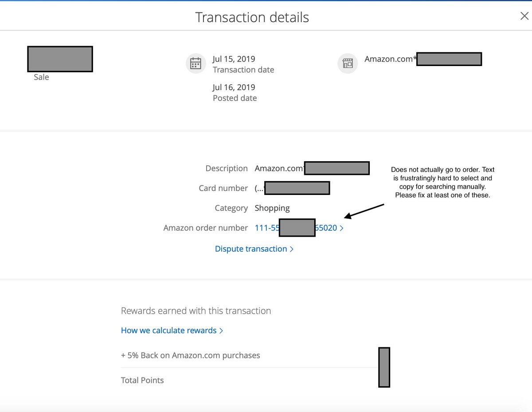
Task: Click the Total Points row
Action: (142, 380)
